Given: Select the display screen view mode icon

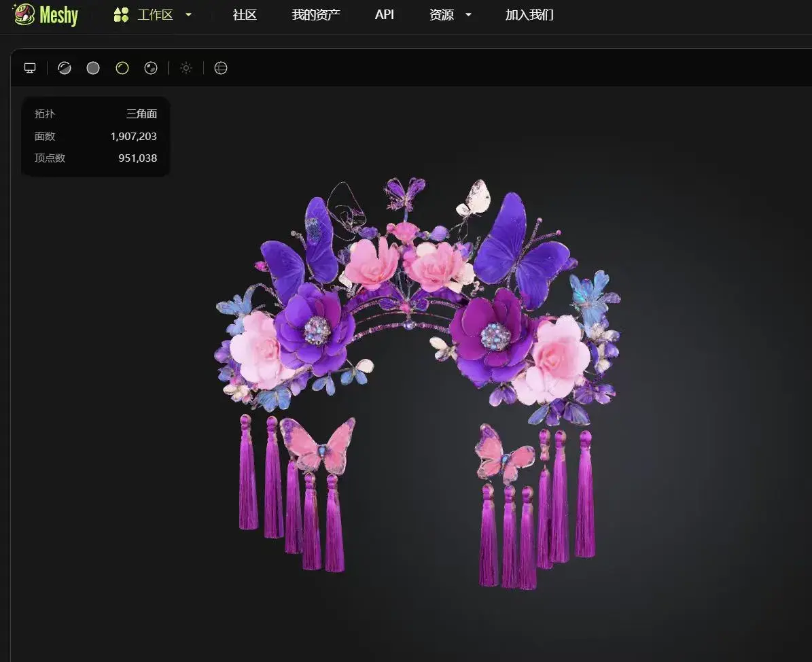Looking at the screenshot, I should click(29, 67).
